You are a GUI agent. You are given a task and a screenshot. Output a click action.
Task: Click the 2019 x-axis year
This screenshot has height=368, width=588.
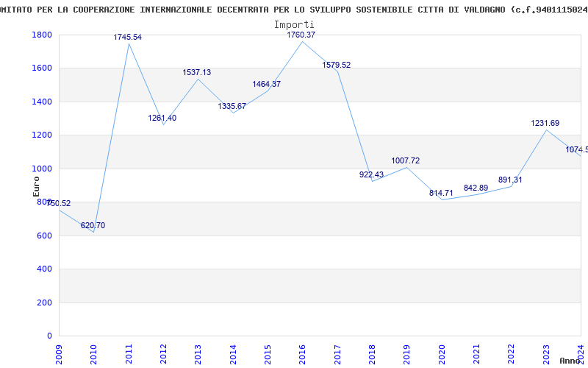(x=407, y=354)
